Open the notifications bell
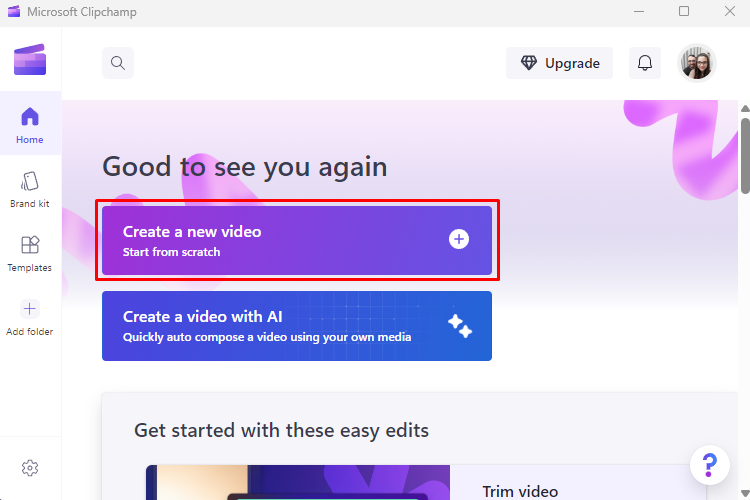The image size is (750, 500). point(645,63)
